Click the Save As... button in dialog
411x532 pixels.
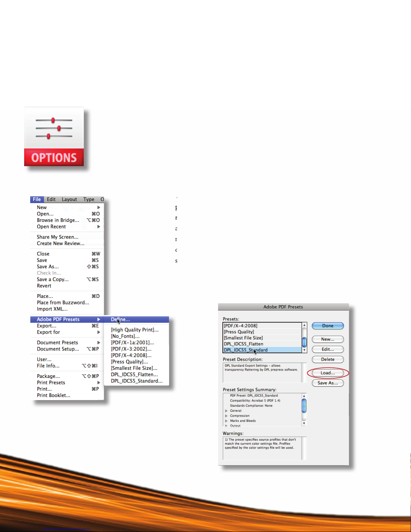pyautogui.click(x=328, y=383)
